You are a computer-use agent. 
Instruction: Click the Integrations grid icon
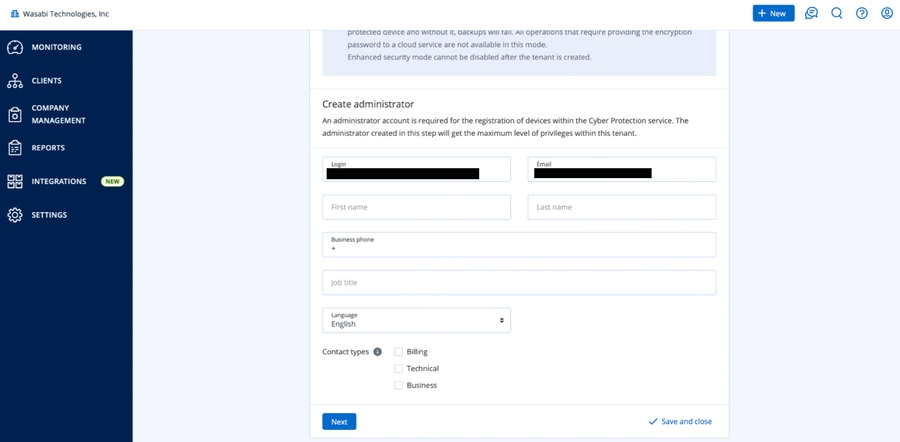pyautogui.click(x=14, y=182)
